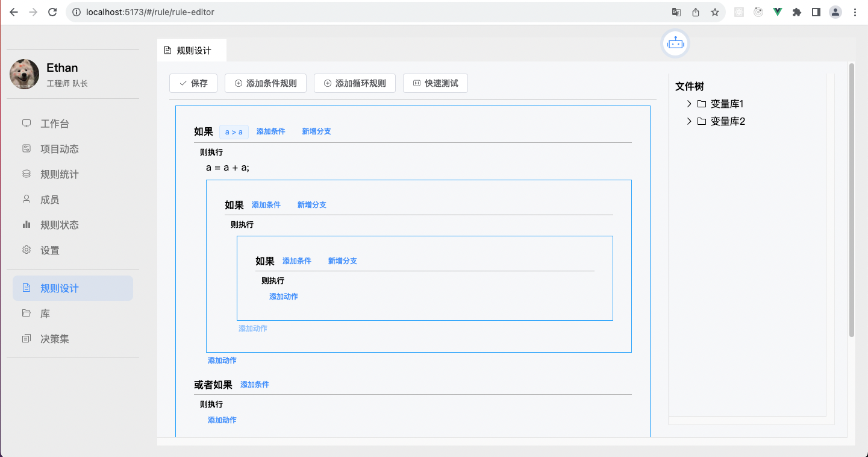Open the Chrome three-dot menu
Image resolution: width=868 pixels, height=457 pixels.
coord(855,12)
